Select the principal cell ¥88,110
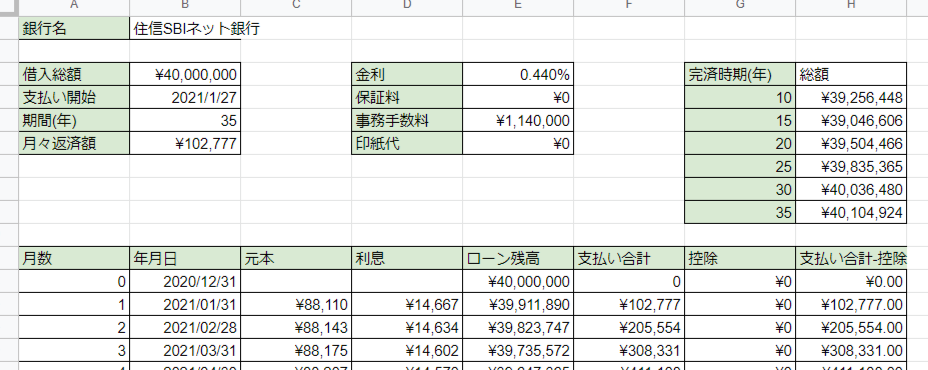928x370 pixels. (296, 305)
